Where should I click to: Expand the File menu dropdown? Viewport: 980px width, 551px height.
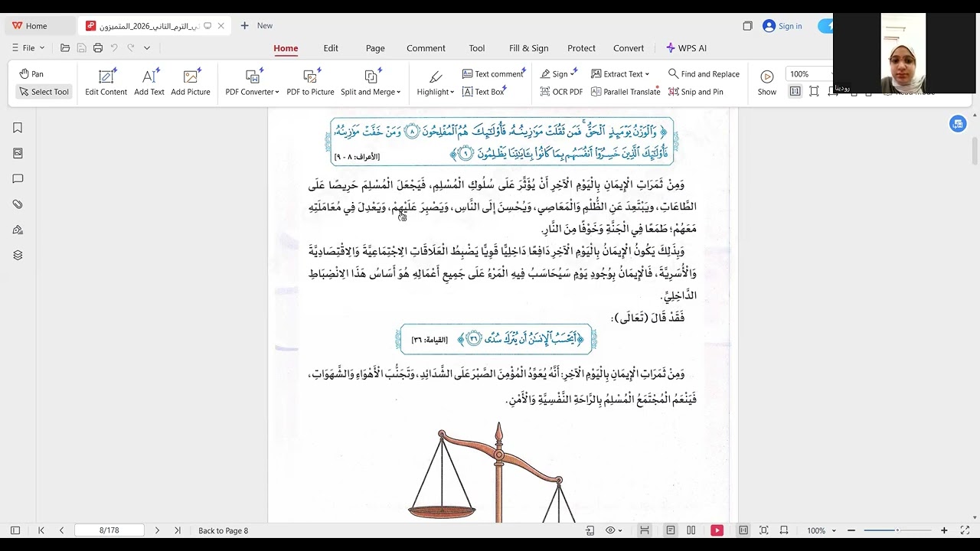click(x=28, y=48)
